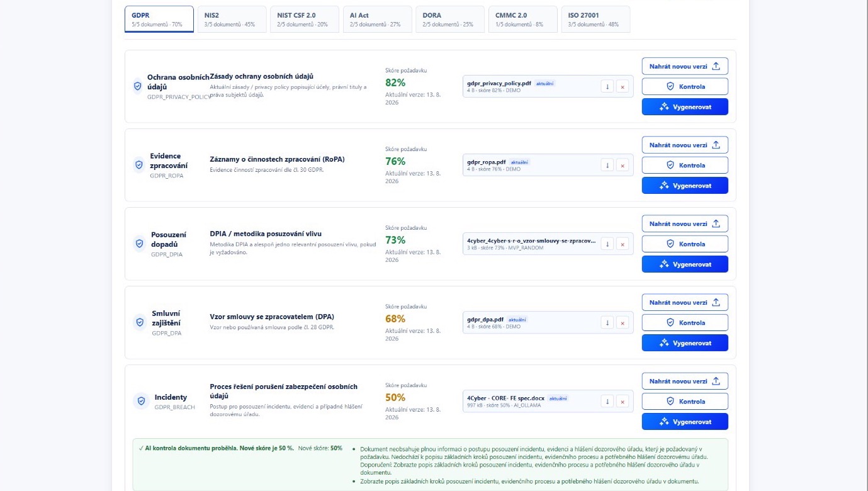Image resolution: width=868 pixels, height=491 pixels.
Task: Run Kontrola for the Incidenty row
Action: coord(685,401)
